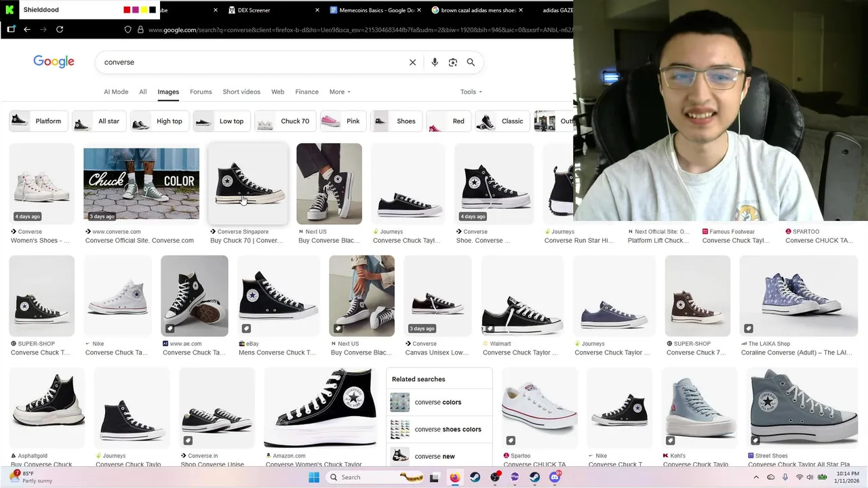Open Task View on the taskbar

click(434, 477)
